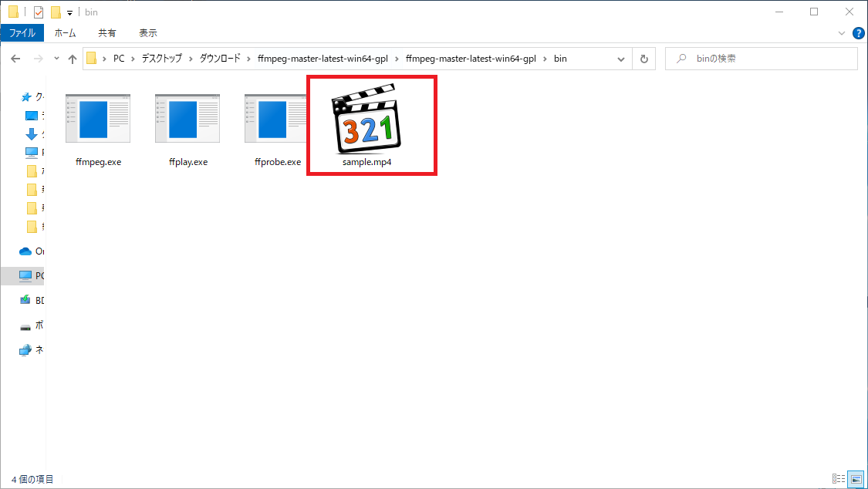This screenshot has height=489, width=868.
Task: Select the highlighted PC item in the sidebar
Action: pos(22,275)
